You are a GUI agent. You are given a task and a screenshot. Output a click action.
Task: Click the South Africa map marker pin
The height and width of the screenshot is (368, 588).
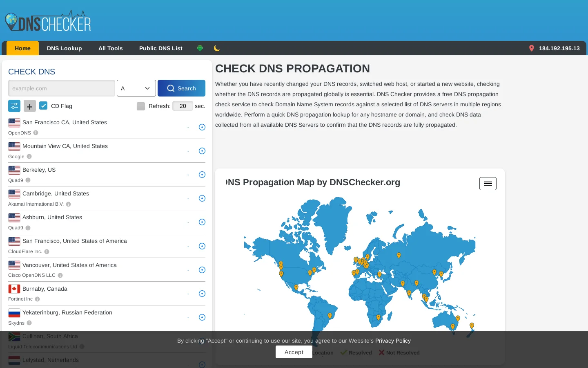click(378, 317)
